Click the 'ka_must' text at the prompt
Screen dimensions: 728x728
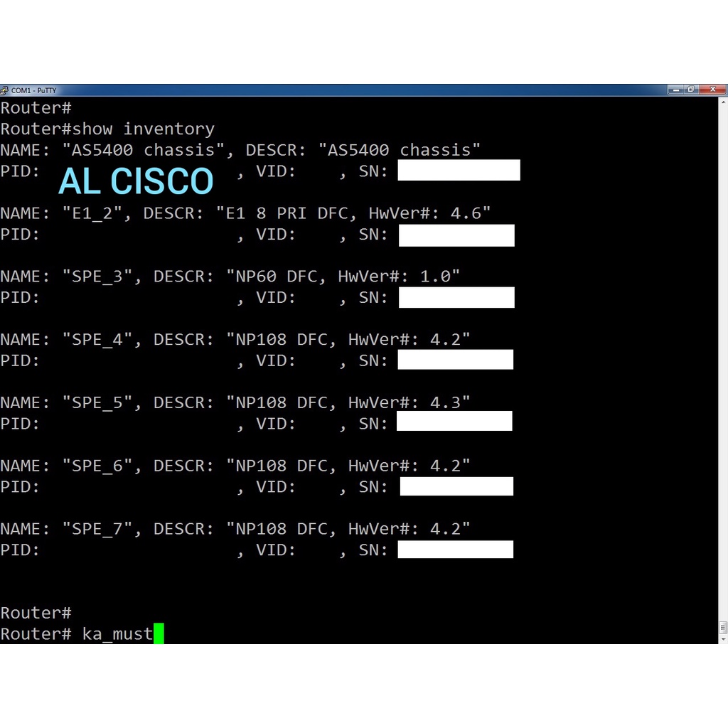point(118,634)
